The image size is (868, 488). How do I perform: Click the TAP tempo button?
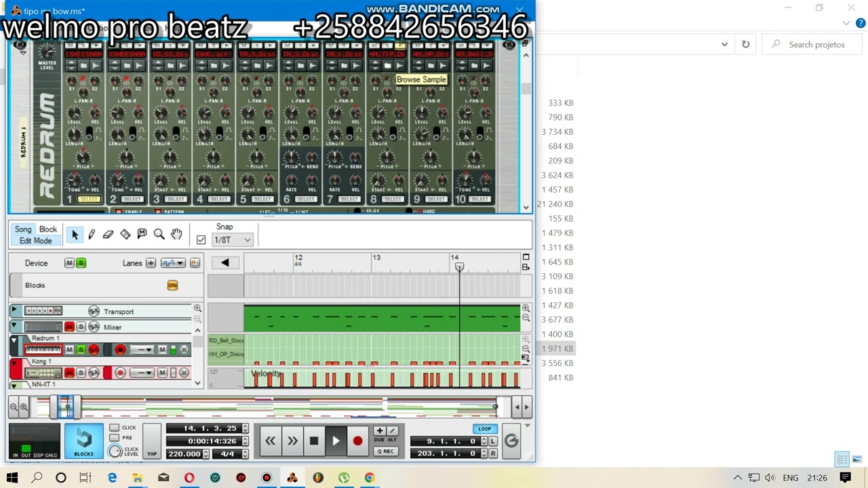tap(152, 441)
